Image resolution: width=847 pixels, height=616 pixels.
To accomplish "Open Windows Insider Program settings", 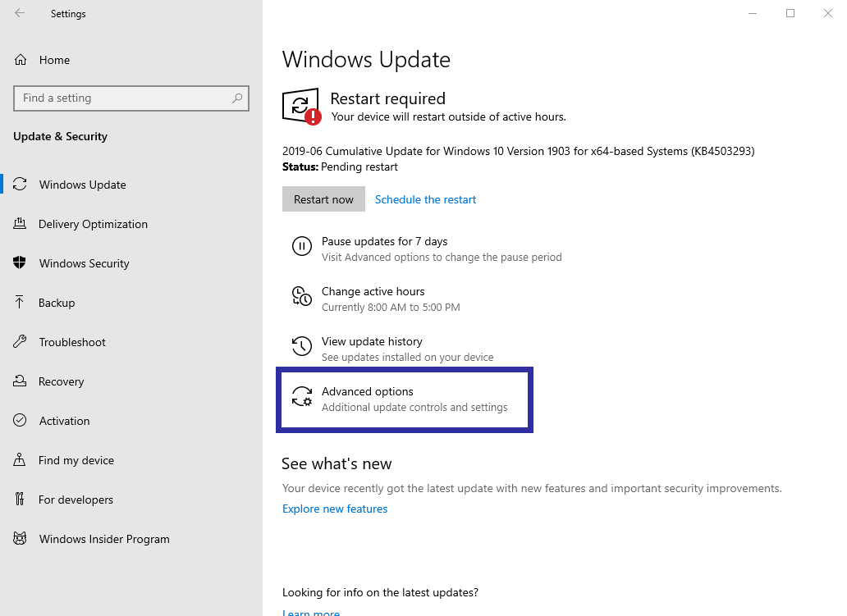I will coord(104,540).
